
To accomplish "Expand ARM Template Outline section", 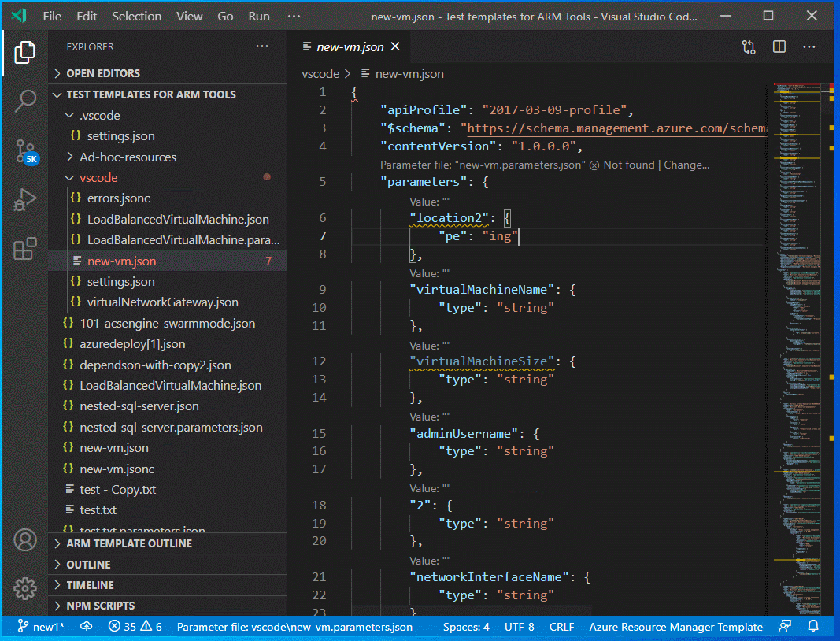I will click(x=167, y=543).
